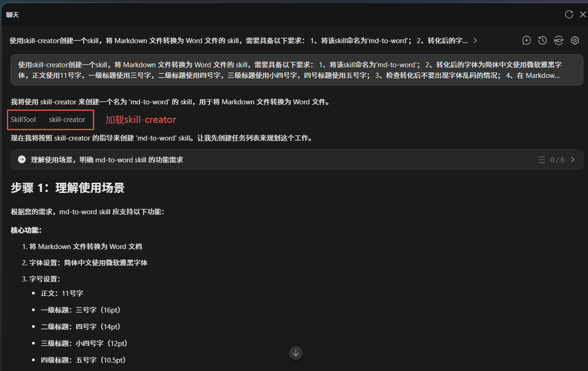The image size is (588, 371).
Task: Expand the truncated conversation title chevron
Action: click(x=475, y=40)
